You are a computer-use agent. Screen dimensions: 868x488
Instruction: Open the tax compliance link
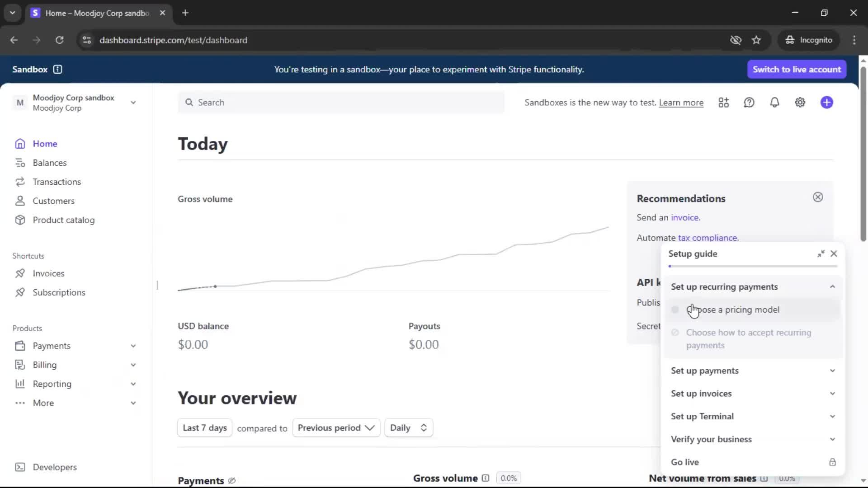(x=708, y=238)
